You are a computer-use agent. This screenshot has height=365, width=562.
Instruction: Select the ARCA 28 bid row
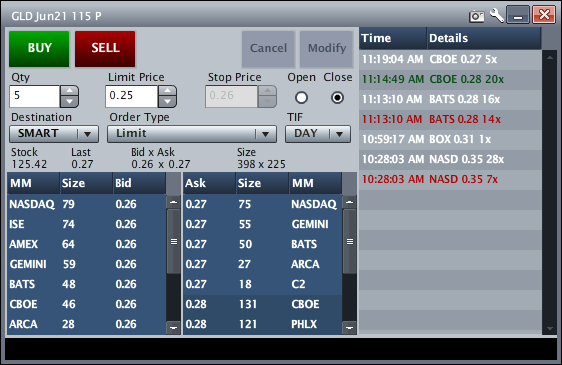pos(86,324)
